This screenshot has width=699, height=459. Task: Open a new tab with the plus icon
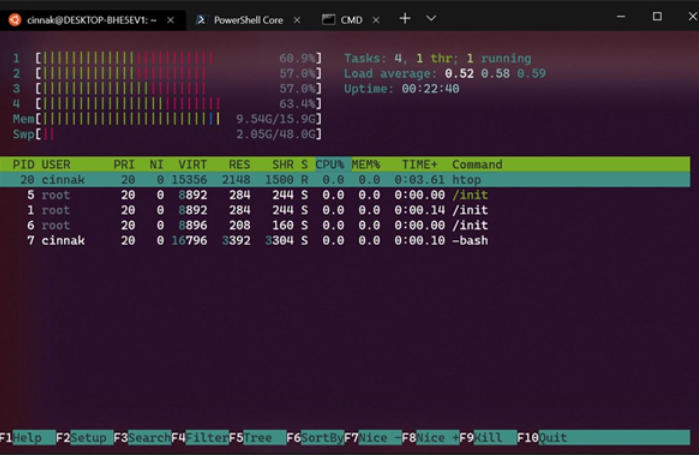pos(405,19)
